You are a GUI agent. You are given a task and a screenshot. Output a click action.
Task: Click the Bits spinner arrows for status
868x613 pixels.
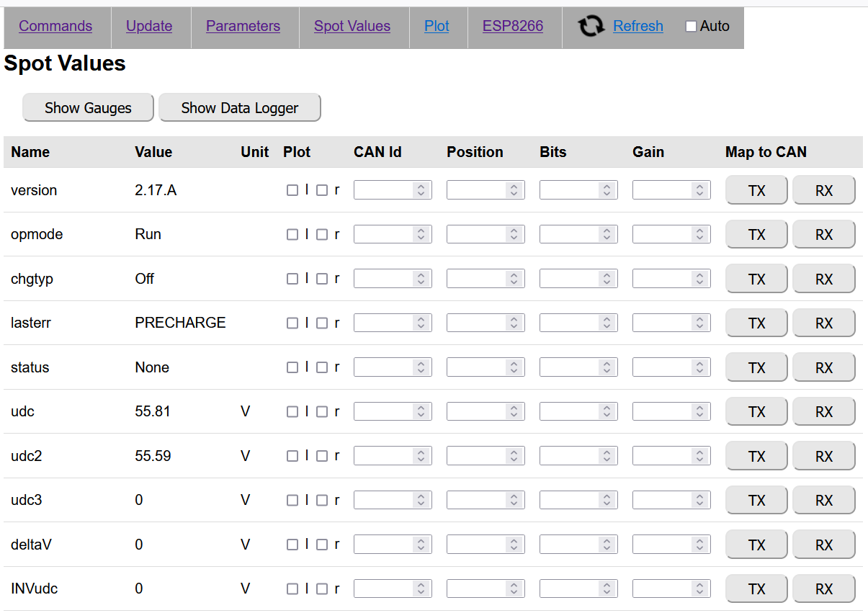607,367
